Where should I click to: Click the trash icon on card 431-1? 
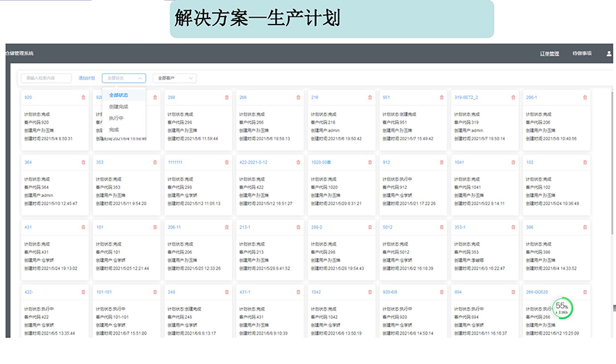[x=298, y=292]
